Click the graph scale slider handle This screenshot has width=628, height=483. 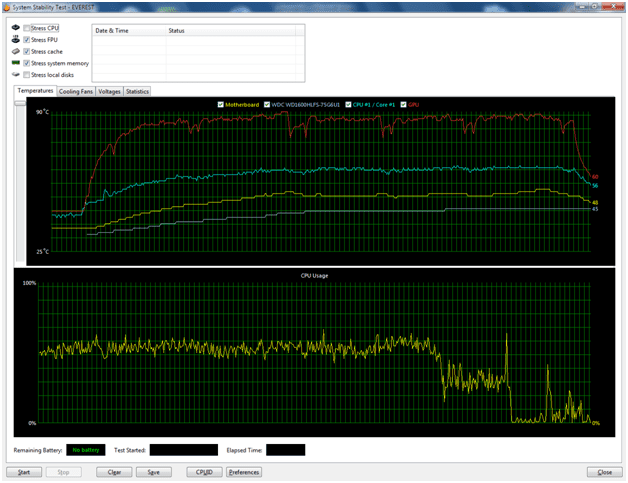tap(20, 103)
